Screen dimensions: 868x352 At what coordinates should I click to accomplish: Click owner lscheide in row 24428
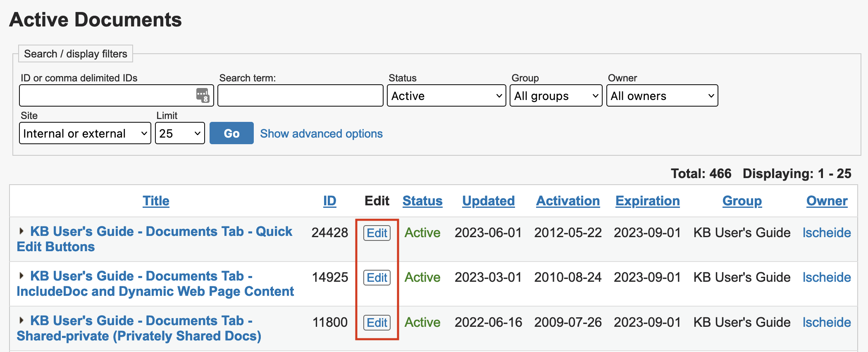(827, 233)
